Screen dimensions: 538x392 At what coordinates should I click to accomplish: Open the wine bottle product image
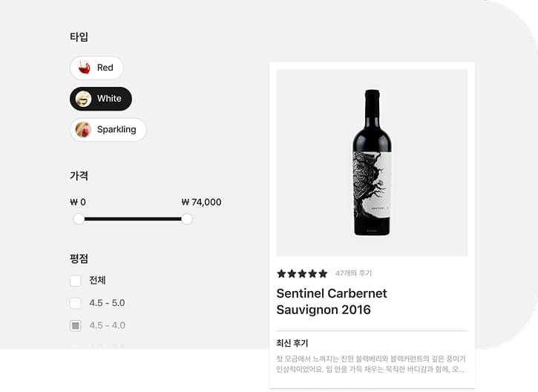tap(372, 163)
